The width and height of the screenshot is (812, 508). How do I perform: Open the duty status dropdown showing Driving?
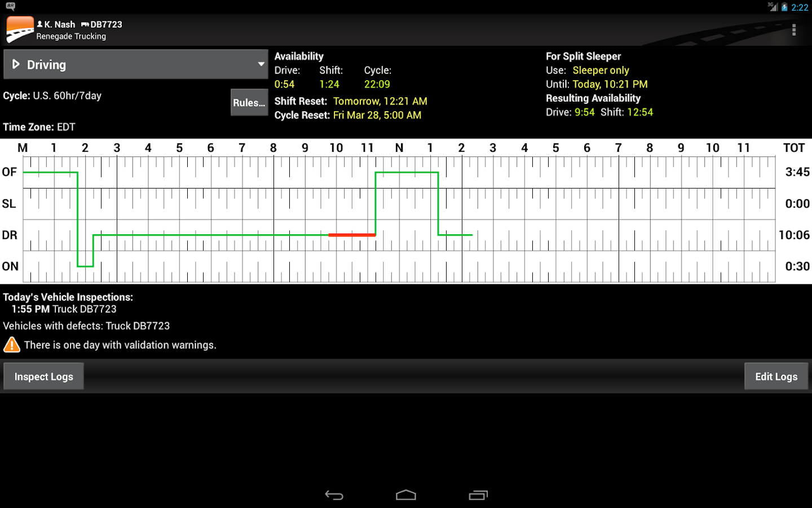coord(135,64)
